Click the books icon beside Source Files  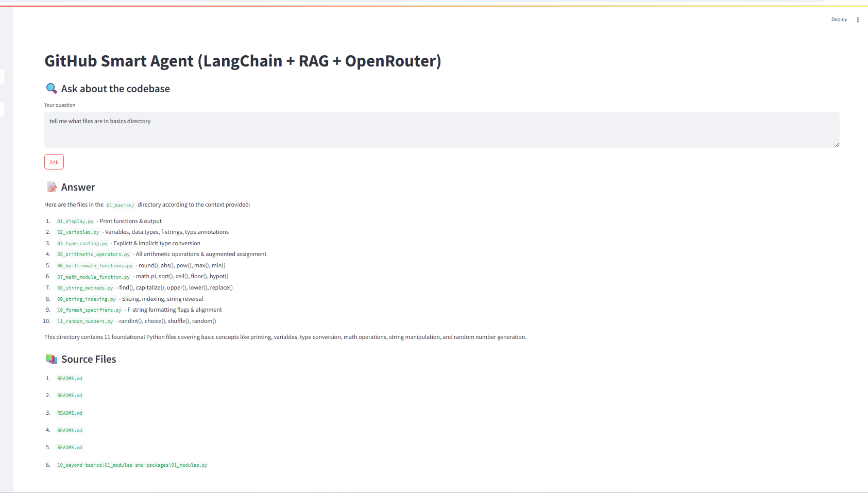pos(52,359)
